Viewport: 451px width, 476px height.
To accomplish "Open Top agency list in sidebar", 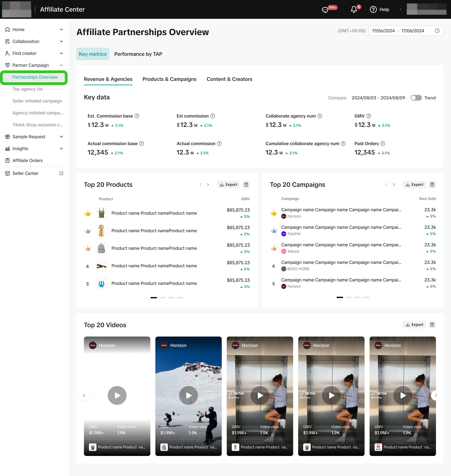I will tap(27, 89).
